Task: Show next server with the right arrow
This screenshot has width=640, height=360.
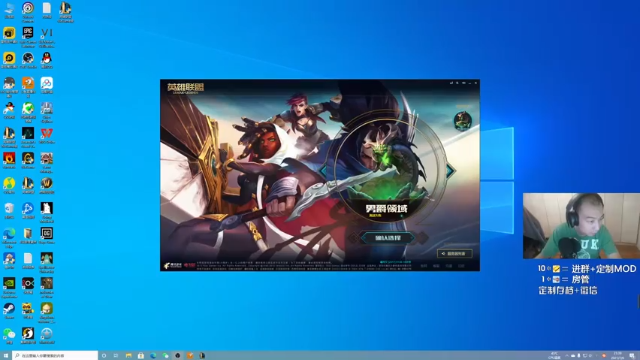Action: click(450, 171)
